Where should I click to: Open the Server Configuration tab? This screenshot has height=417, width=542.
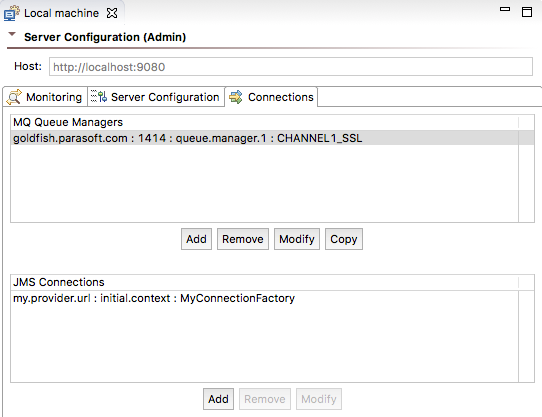pyautogui.click(x=156, y=97)
